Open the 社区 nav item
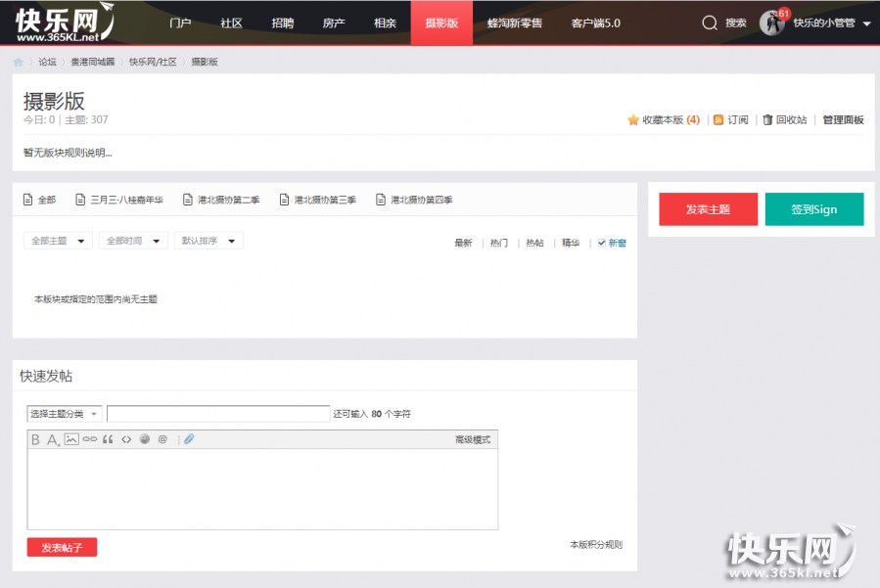The height and width of the screenshot is (588, 880). coord(231,23)
